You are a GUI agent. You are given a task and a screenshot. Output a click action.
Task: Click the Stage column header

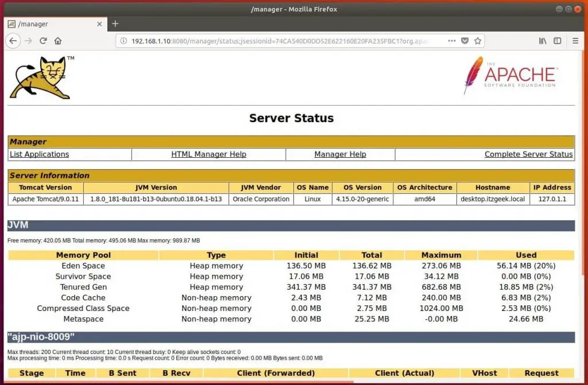[x=32, y=373]
